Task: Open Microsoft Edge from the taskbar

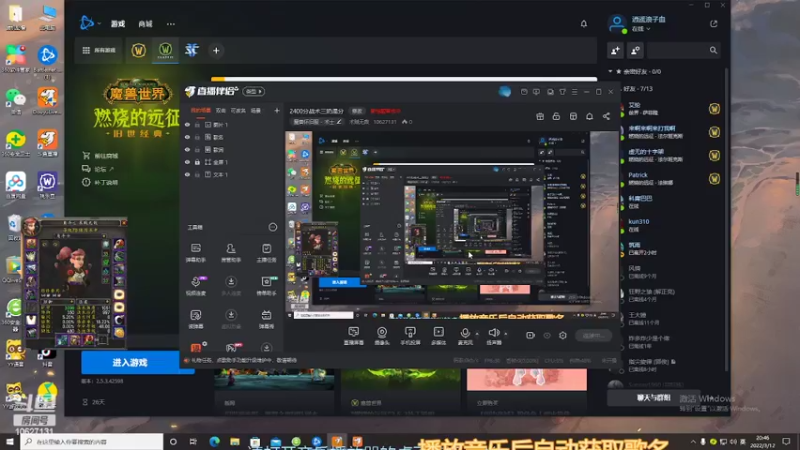Action: (x=214, y=441)
